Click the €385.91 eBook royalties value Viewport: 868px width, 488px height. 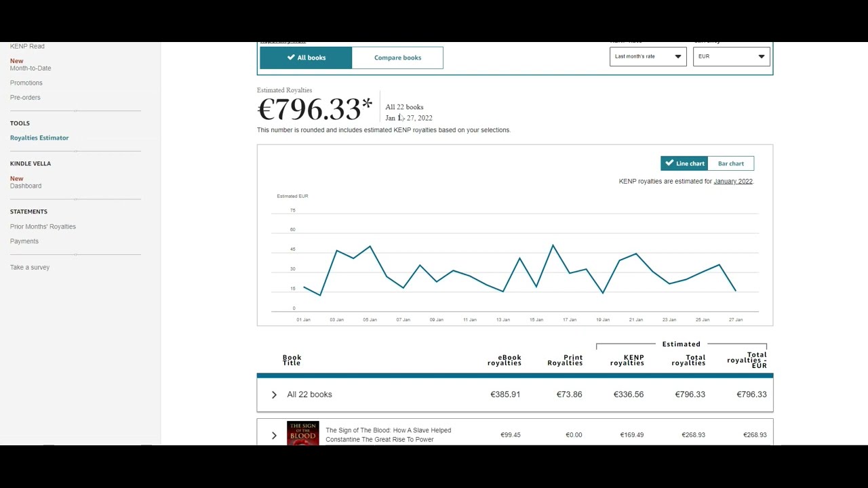[505, 394]
